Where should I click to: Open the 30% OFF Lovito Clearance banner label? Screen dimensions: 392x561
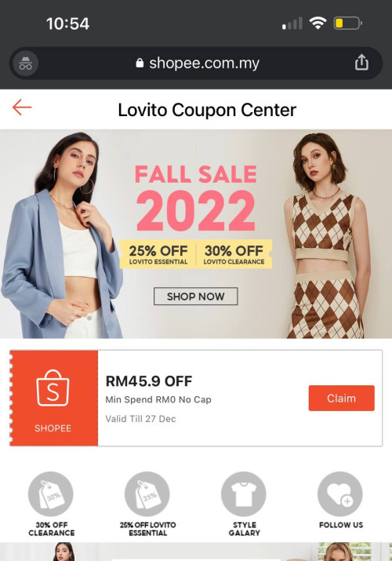tap(234, 254)
